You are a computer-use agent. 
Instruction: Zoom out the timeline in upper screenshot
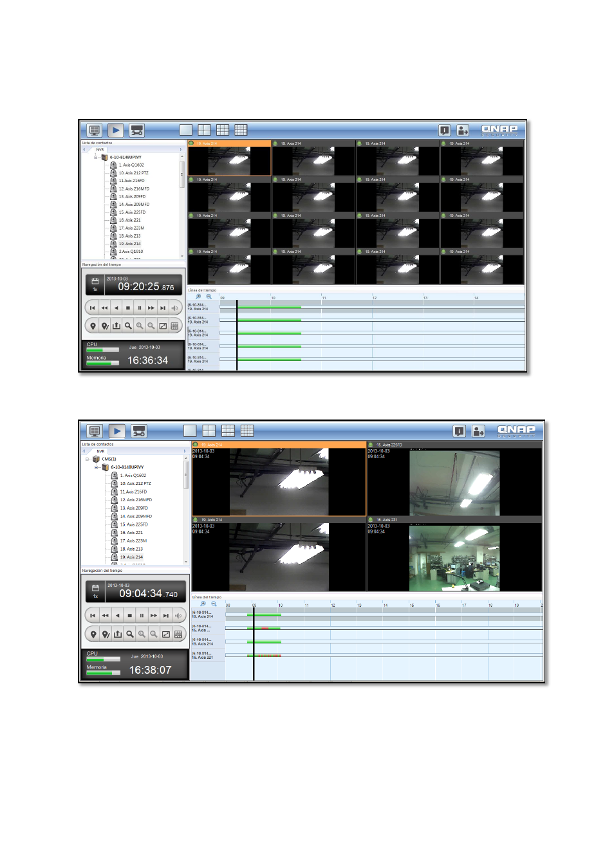209,297
